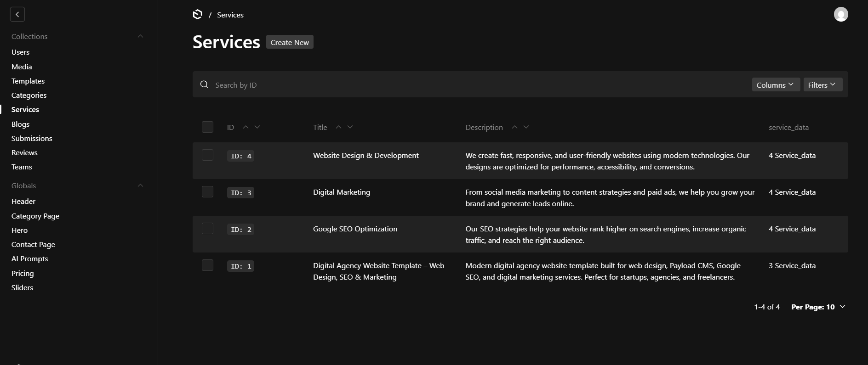Image resolution: width=868 pixels, height=365 pixels.
Task: Change the Per Page: 10 setting
Action: pos(818,307)
